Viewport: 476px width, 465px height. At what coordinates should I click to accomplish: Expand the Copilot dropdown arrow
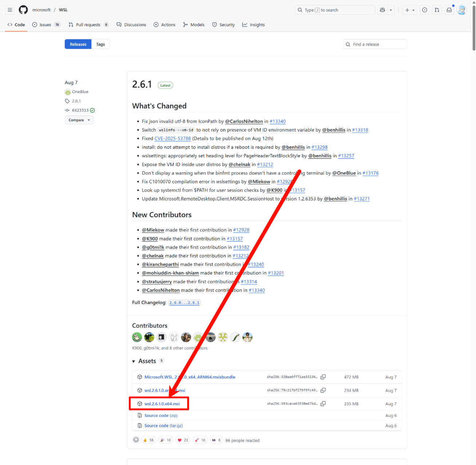pyautogui.click(x=391, y=10)
